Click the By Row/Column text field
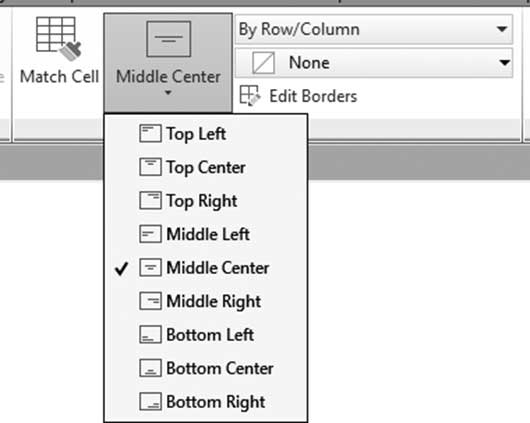Screen dimensions: 530x423 point(374,29)
